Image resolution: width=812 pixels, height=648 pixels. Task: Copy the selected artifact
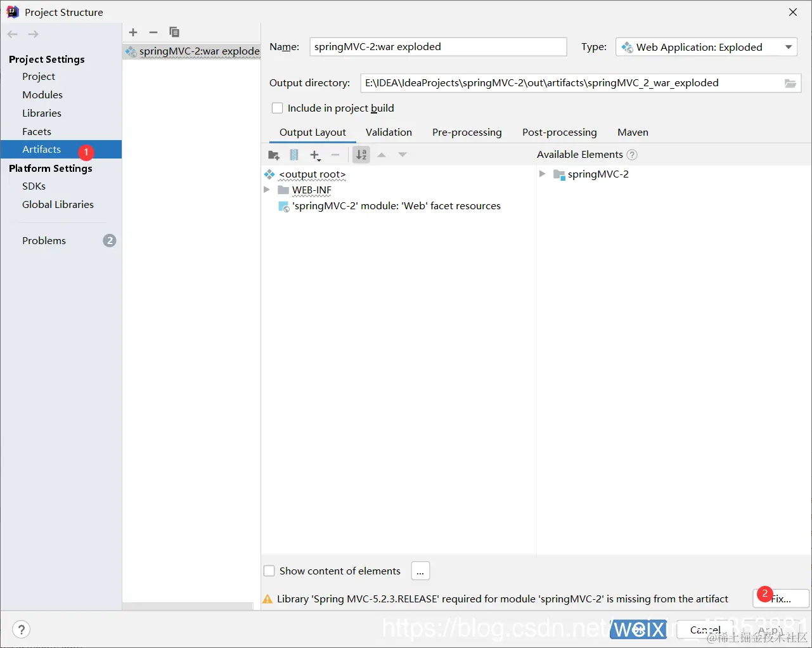click(174, 32)
